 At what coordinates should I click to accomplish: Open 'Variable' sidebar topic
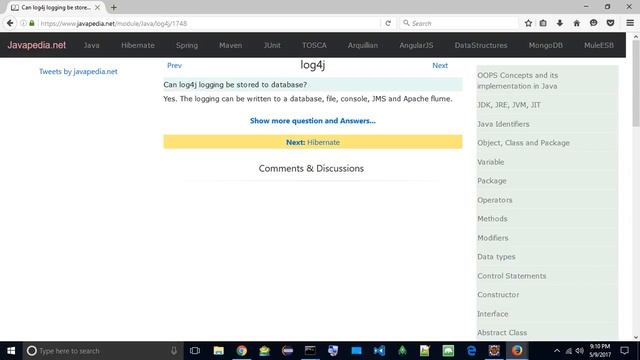(x=491, y=162)
